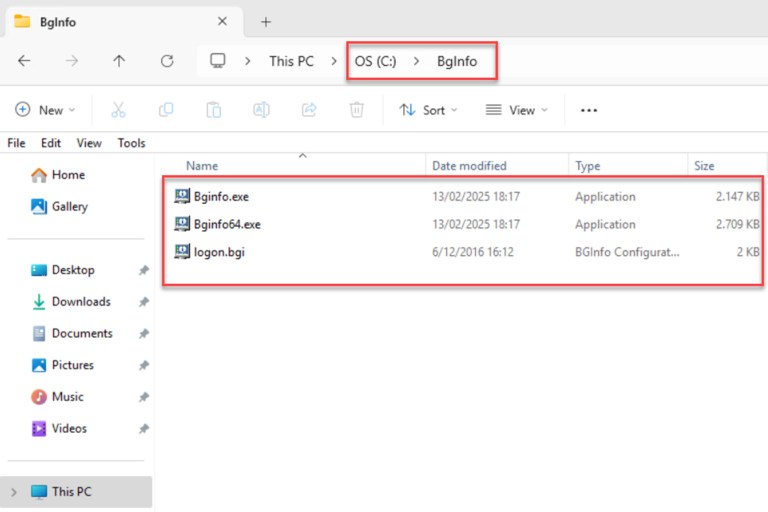Select This PC in the navigation pane
The image size is (768, 512).
click(76, 492)
